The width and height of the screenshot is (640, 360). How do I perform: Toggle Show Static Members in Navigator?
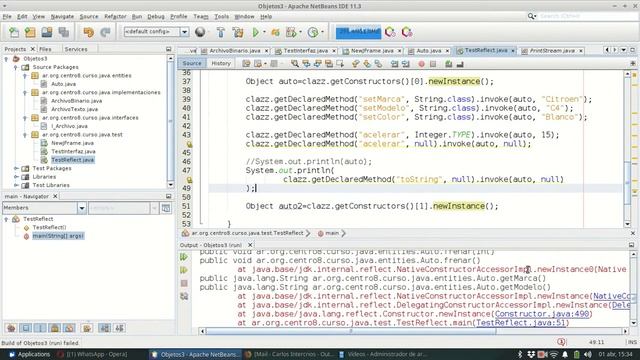tap(40, 328)
